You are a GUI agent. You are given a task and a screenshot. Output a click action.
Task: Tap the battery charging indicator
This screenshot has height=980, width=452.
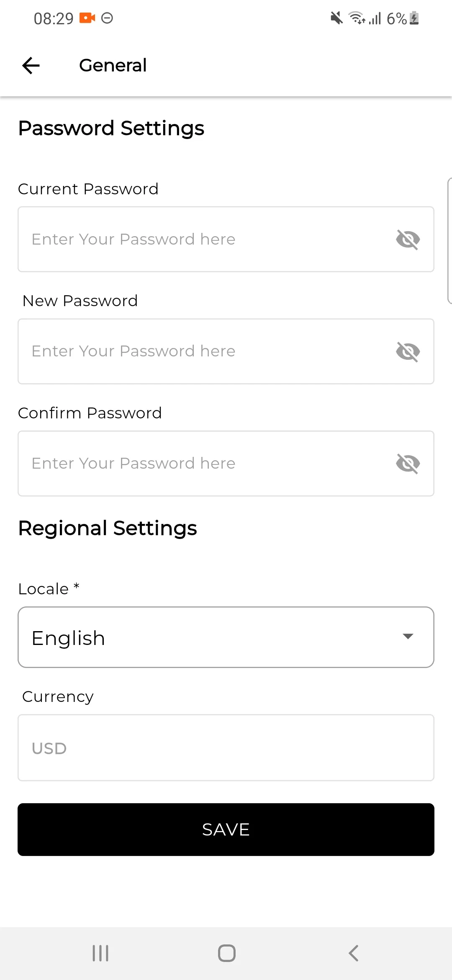tap(414, 18)
